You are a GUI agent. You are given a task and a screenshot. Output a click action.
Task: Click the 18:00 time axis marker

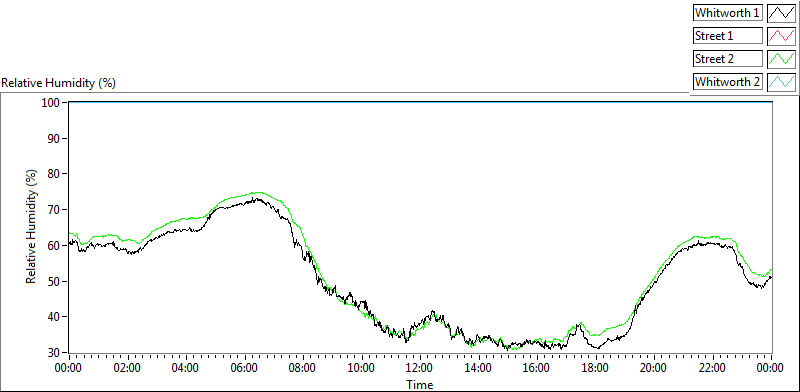tap(596, 367)
